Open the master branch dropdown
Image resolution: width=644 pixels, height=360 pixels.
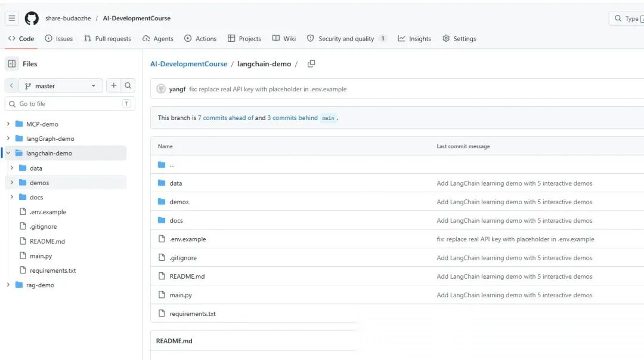tap(61, 85)
